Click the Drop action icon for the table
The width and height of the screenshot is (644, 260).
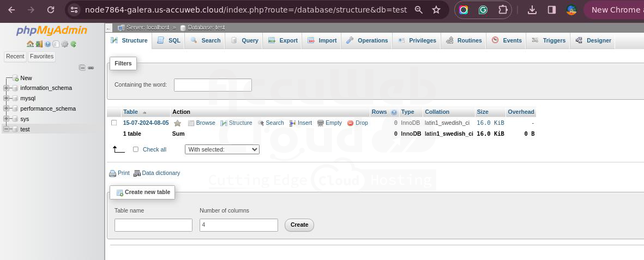(350, 123)
